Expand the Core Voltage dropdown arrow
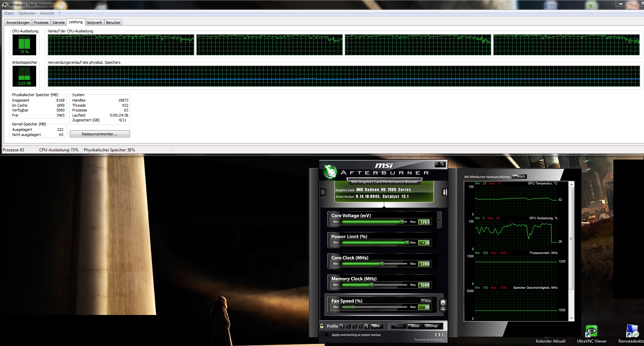Viewport: 644px width, 346px height. point(439,220)
